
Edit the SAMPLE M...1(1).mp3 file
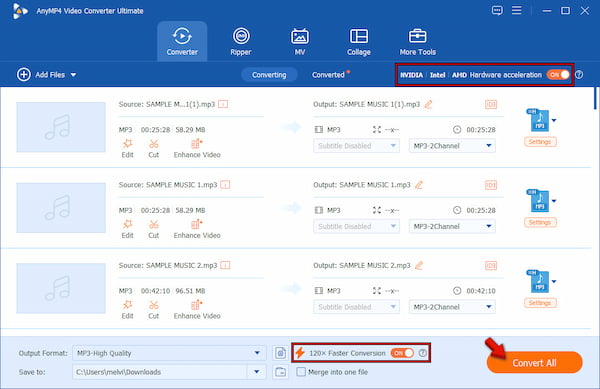[x=127, y=148]
